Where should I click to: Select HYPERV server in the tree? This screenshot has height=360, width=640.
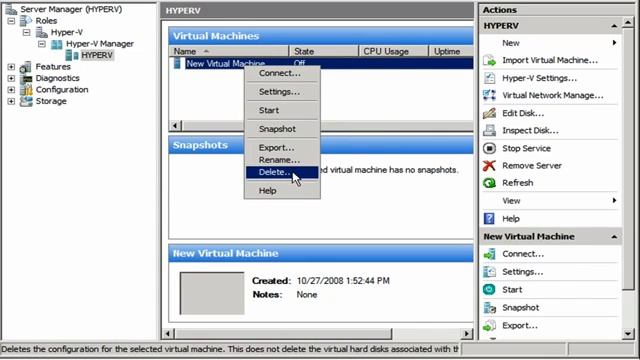click(x=97, y=55)
